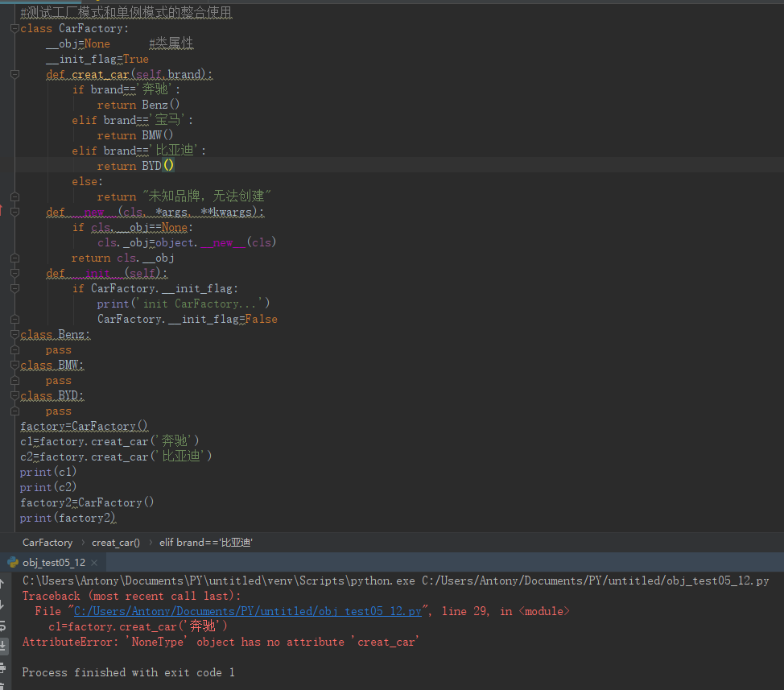Collapse the def creat_car fold marker
This screenshot has height=690, width=784.
click(14, 75)
